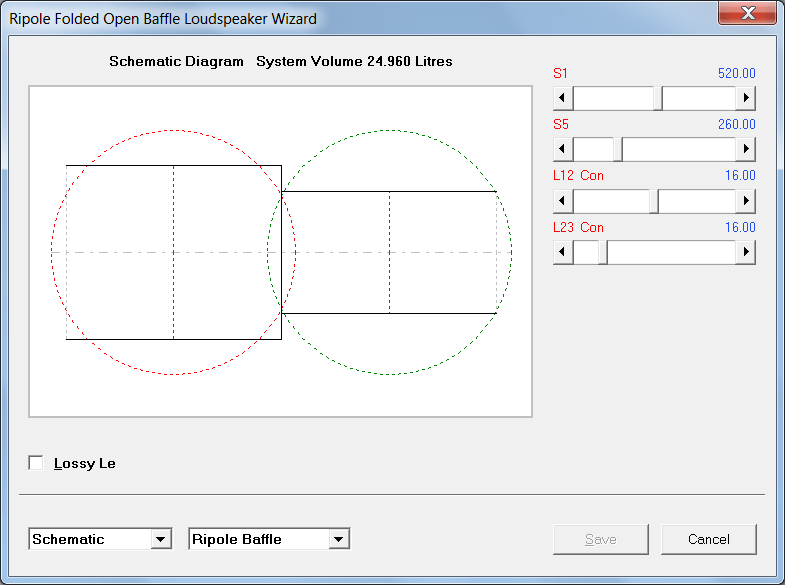Click the red dashed vertical line in diagram
Image resolution: width=785 pixels, height=585 pixels.
pyautogui.click(x=174, y=252)
